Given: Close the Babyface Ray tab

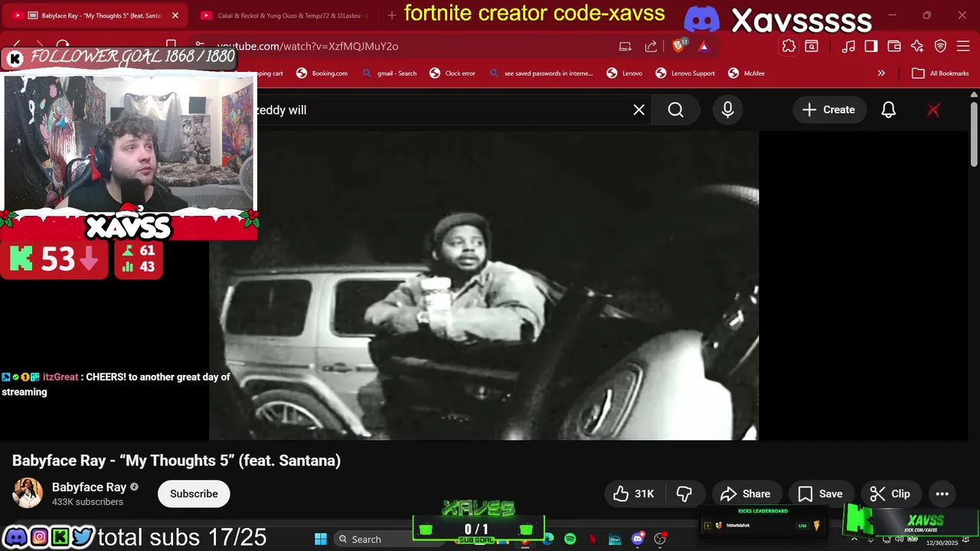Looking at the screenshot, I should click(x=175, y=15).
